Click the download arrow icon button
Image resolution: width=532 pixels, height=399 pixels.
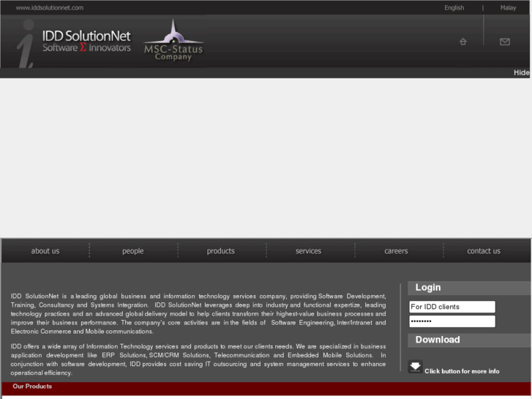click(416, 367)
